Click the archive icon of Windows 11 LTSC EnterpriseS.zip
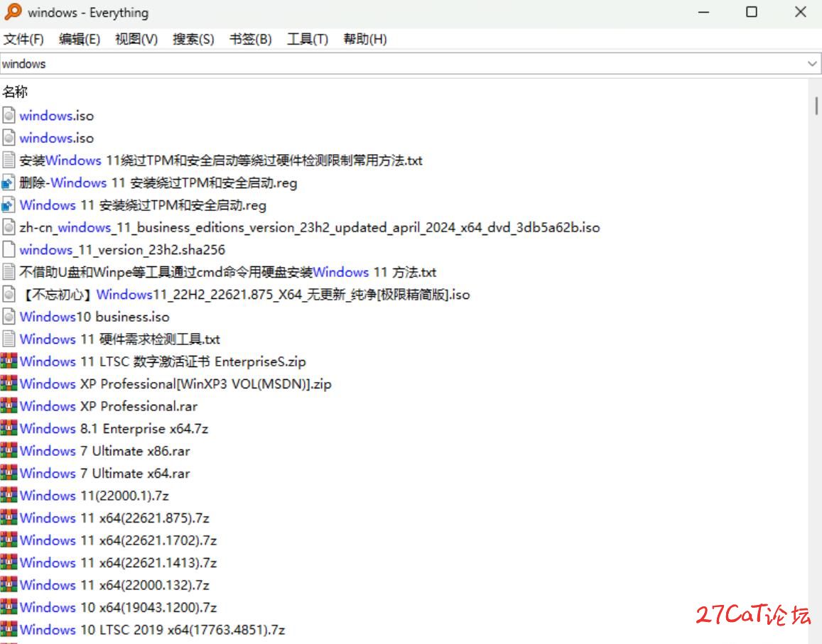822x644 pixels. pos(9,361)
